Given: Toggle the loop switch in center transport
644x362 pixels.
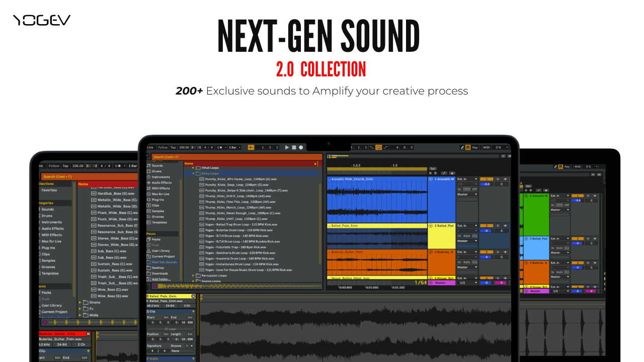Looking at the screenshot, I should pyautogui.click(x=378, y=147).
